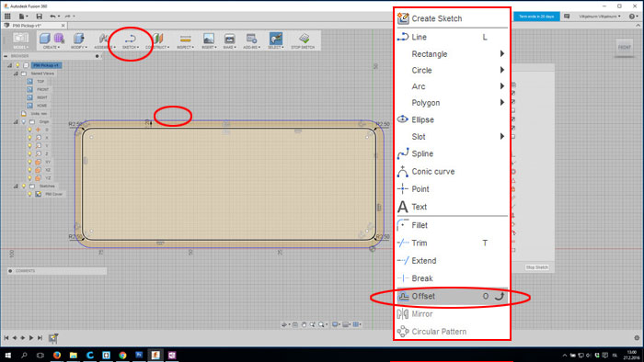Choose Offset from the Sketch menu

452,296
